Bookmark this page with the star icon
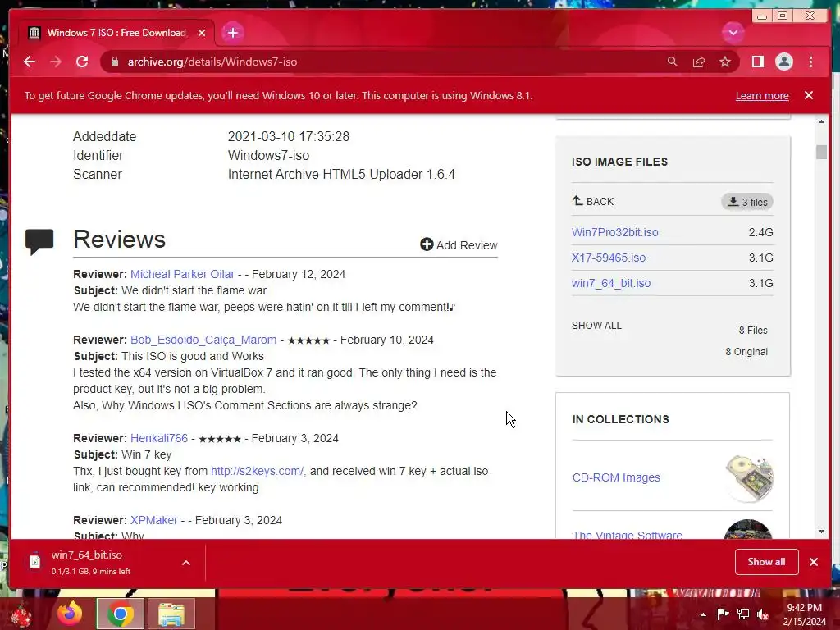This screenshot has height=630, width=840. [725, 62]
